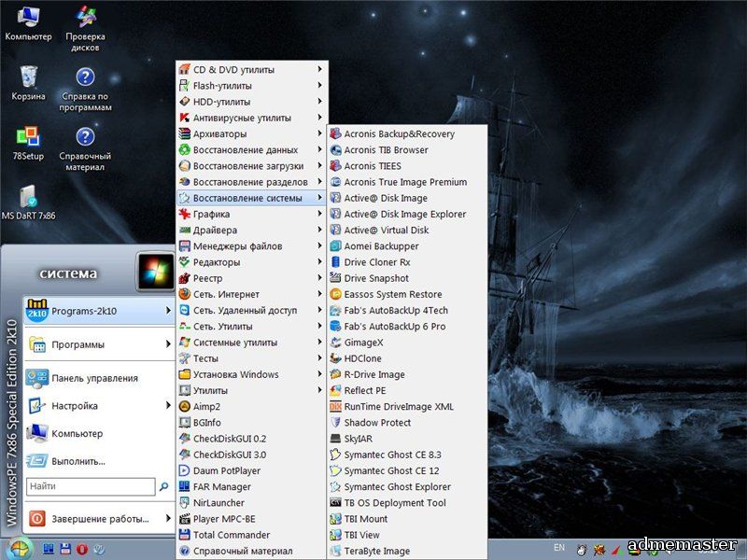Image resolution: width=747 pixels, height=560 pixels.
Task: Expand the Завершение работы options arrow
Action: [168, 518]
